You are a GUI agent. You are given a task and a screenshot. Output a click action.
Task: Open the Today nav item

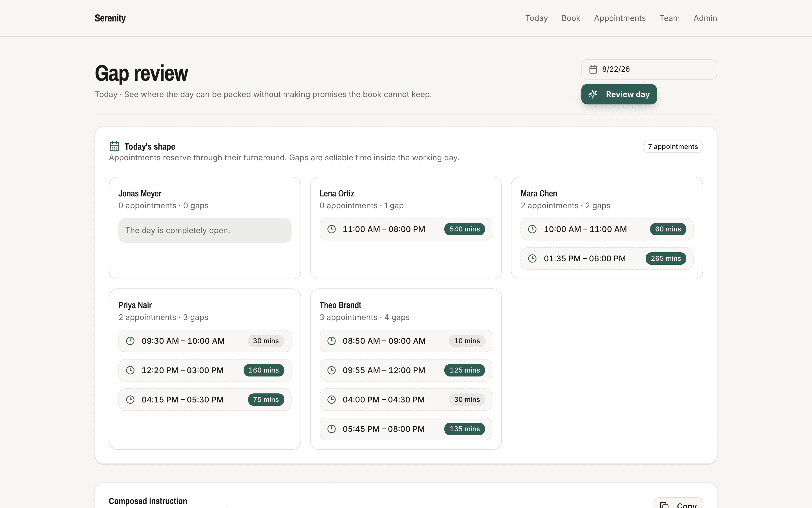537,18
